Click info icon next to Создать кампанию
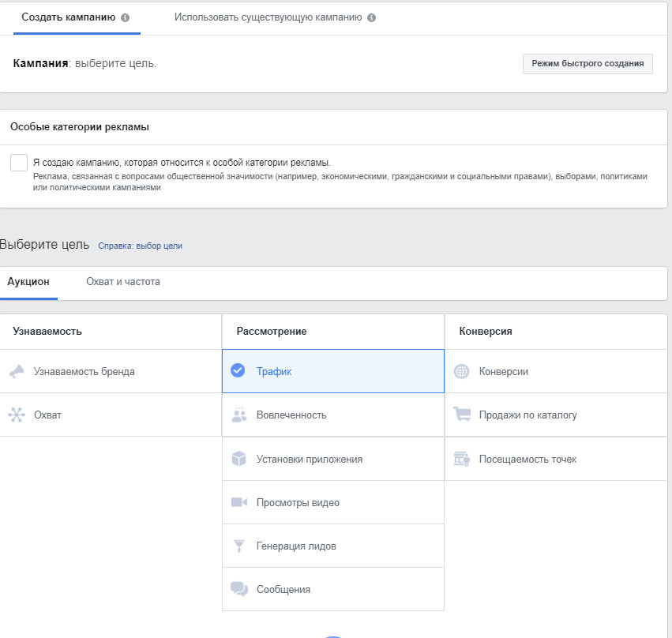Image resolution: width=672 pixels, height=638 pixels. 125,17
